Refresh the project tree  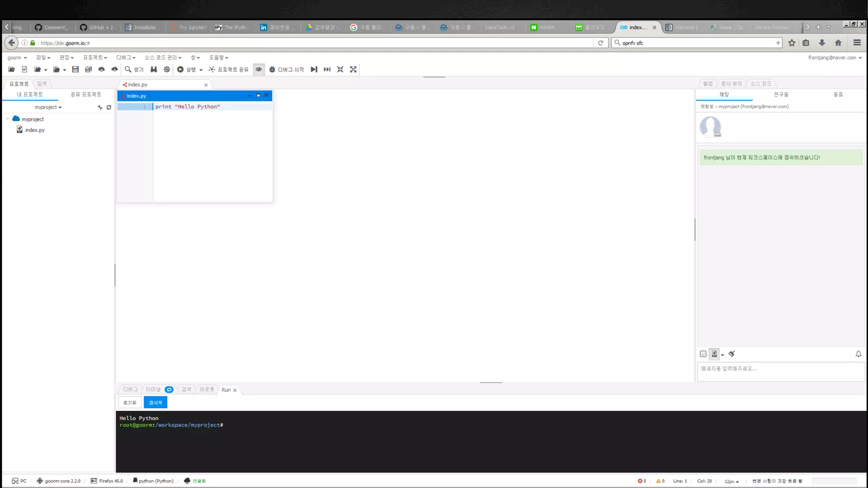tap(109, 108)
